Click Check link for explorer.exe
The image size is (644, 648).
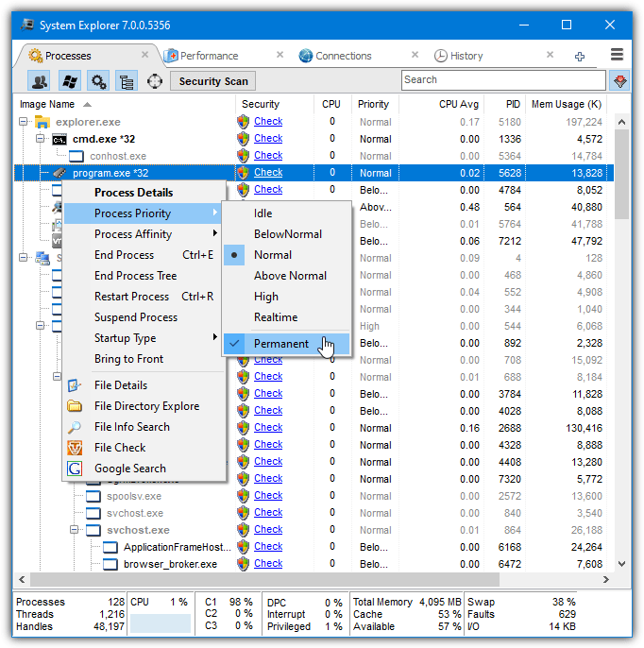tap(268, 121)
